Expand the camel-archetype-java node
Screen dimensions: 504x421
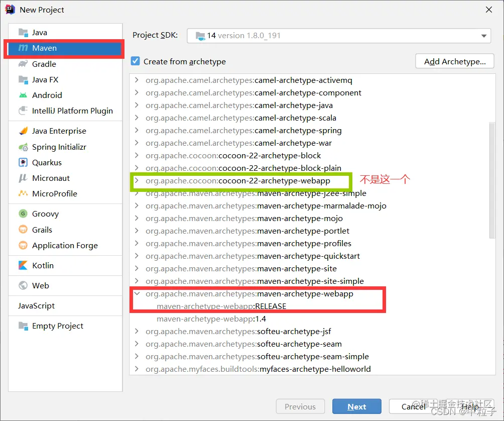click(x=137, y=105)
